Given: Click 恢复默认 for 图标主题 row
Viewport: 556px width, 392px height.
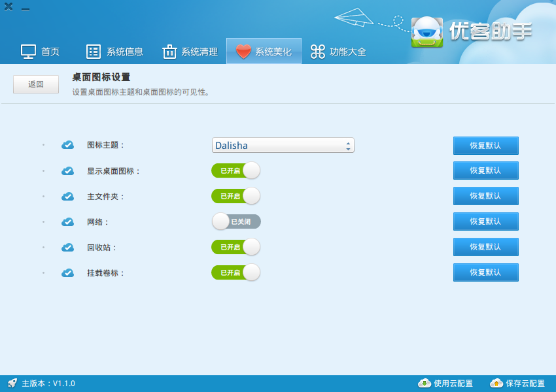Looking at the screenshot, I should coord(485,145).
